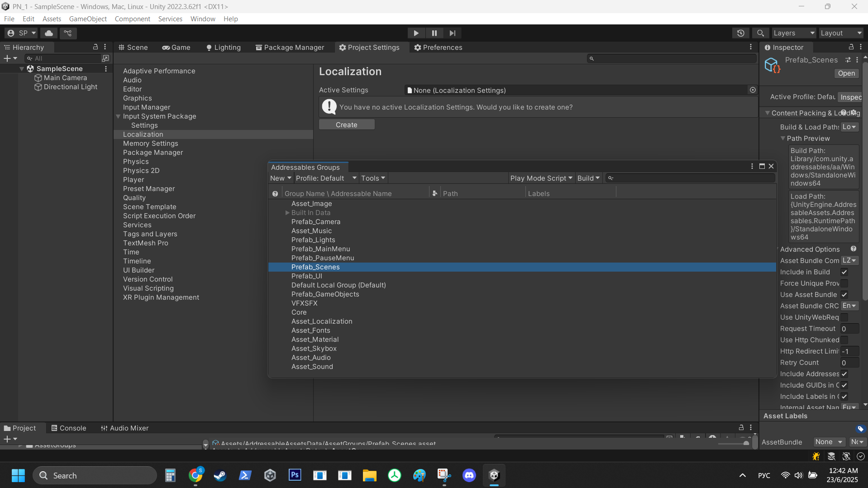The image size is (868, 488).
Task: Collapse Input System Package settings entry
Action: pos(118,116)
